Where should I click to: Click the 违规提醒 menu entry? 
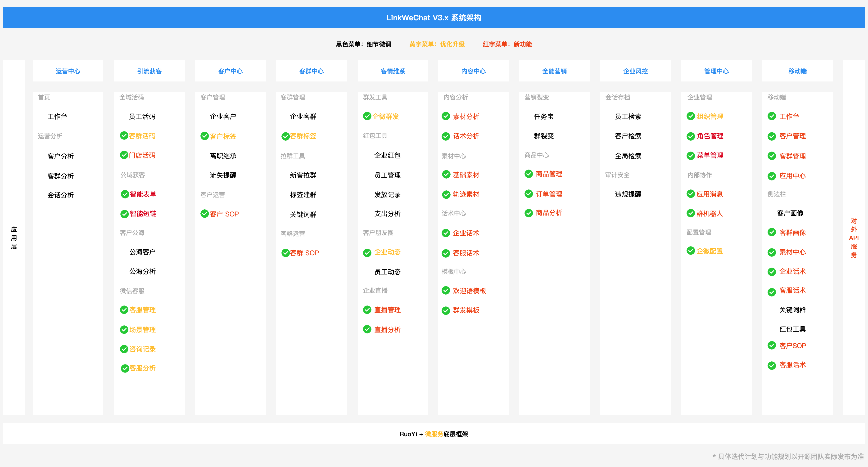pos(628,194)
